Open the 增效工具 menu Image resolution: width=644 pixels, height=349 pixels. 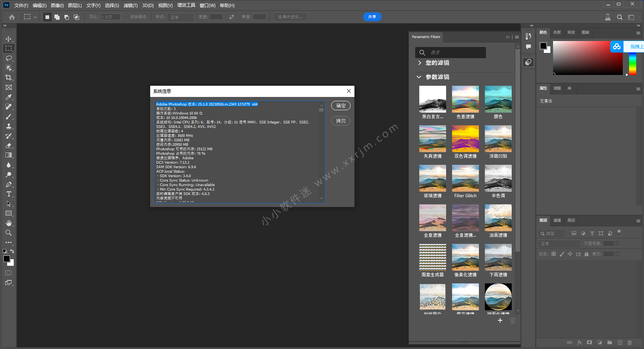tap(186, 5)
